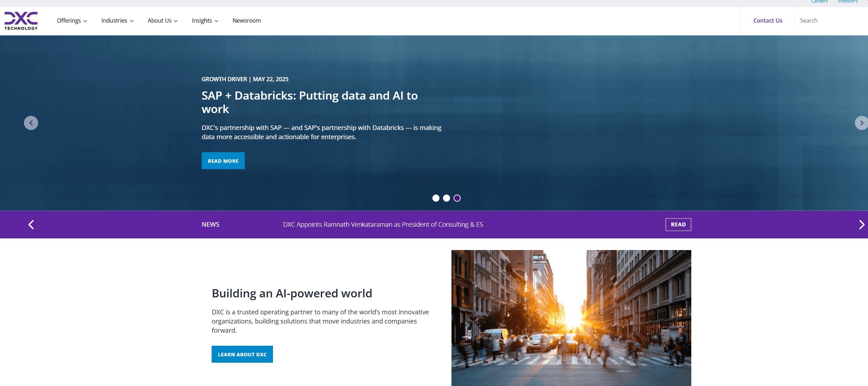Screen dimensions: 868x386
Task: Show previous news item in purple bar
Action: [31, 225]
